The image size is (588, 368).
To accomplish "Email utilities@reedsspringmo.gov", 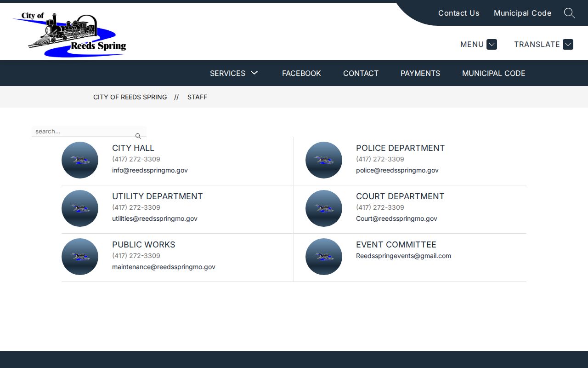I will click(x=155, y=218).
